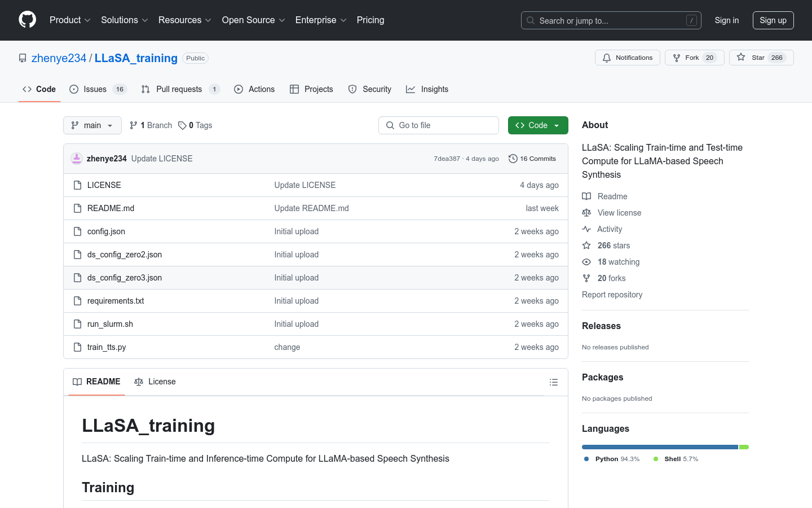The width and height of the screenshot is (812, 508).
Task: Open the run_slurm.sh file
Action: tap(110, 324)
